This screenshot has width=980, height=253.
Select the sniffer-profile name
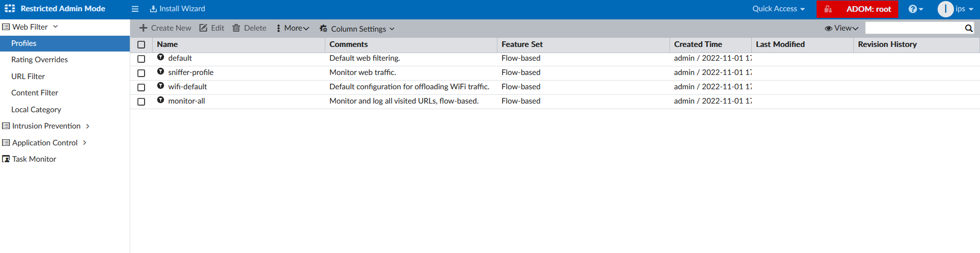(x=190, y=72)
